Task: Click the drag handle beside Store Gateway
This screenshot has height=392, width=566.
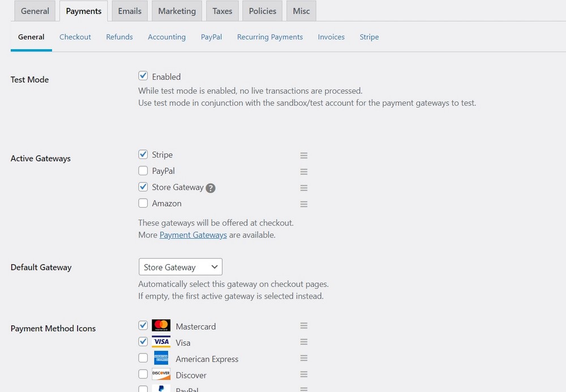Action: [x=304, y=188]
